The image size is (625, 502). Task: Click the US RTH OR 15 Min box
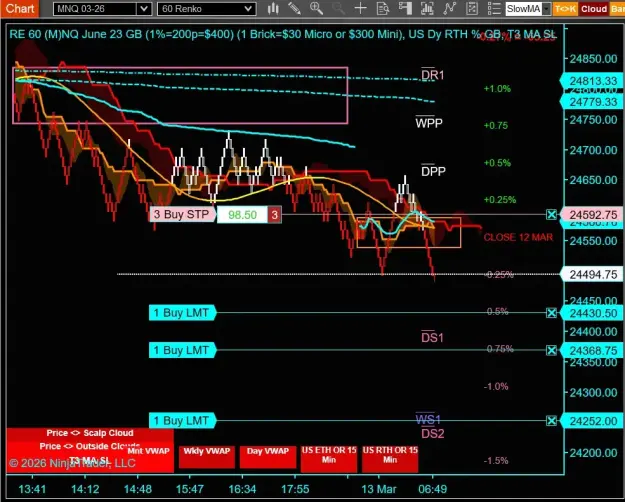pos(390,458)
